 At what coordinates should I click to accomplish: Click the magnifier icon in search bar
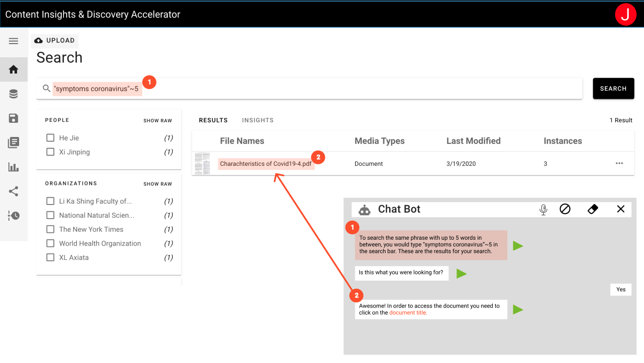tap(46, 89)
